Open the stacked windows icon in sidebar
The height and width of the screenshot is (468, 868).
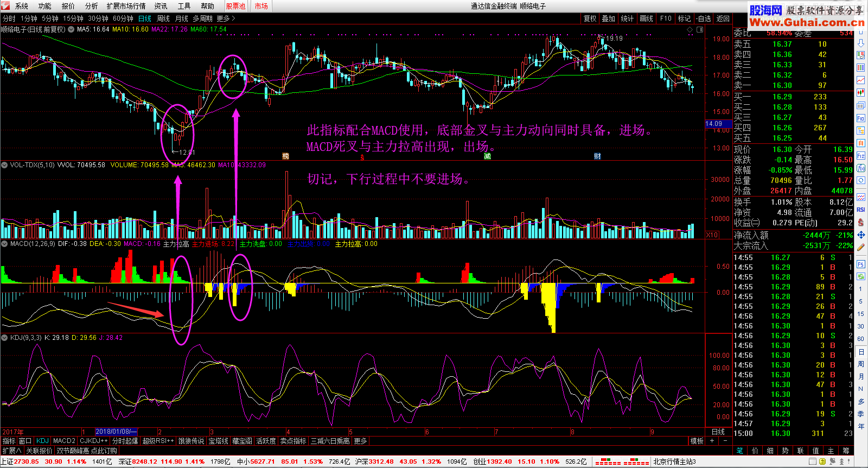(x=861, y=105)
